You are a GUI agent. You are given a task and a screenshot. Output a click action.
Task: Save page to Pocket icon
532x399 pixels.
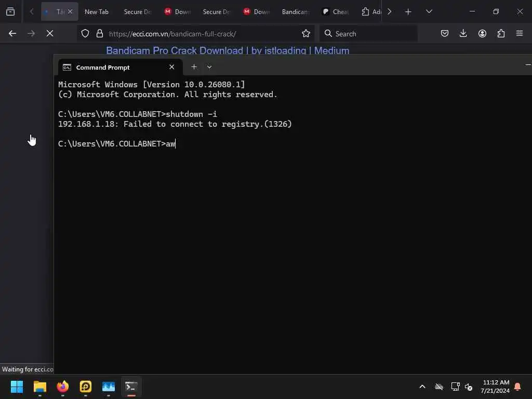pos(445,34)
